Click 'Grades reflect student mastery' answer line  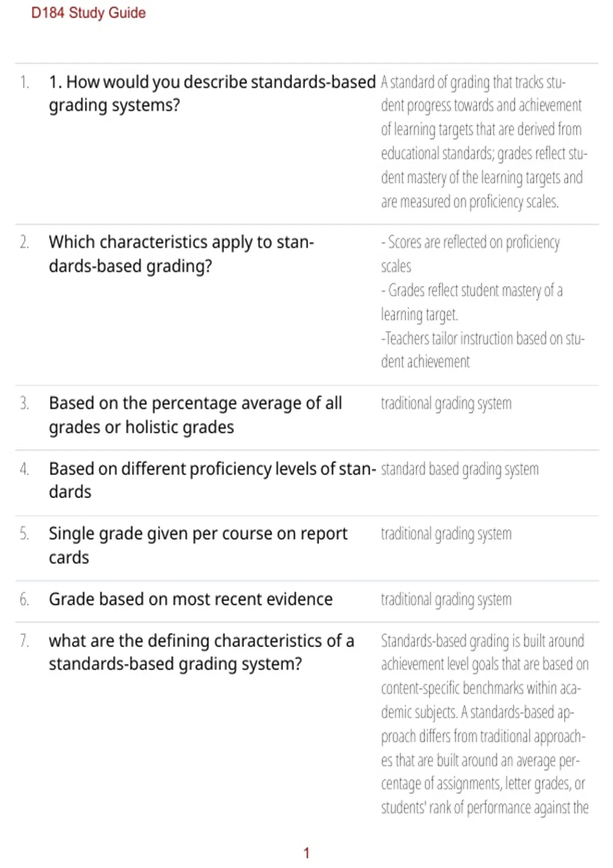(471, 302)
